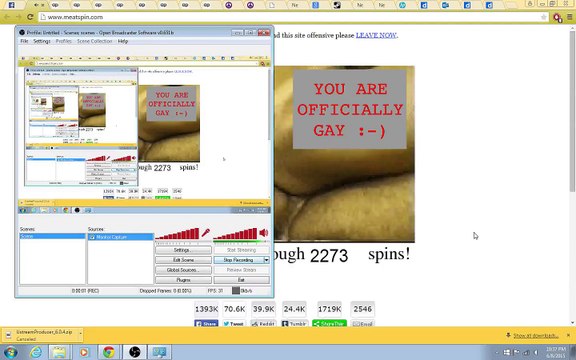Click the page vertical scrollbar

click(572, 110)
